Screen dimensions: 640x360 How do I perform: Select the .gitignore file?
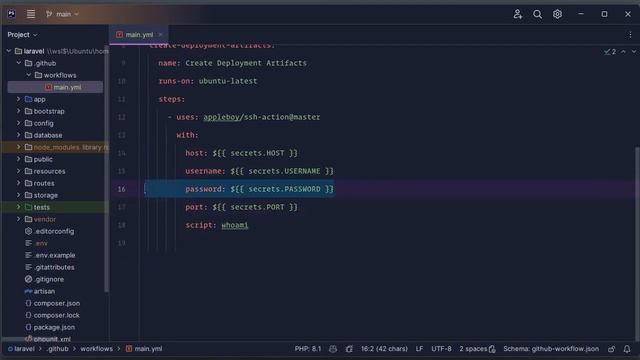click(x=44, y=279)
